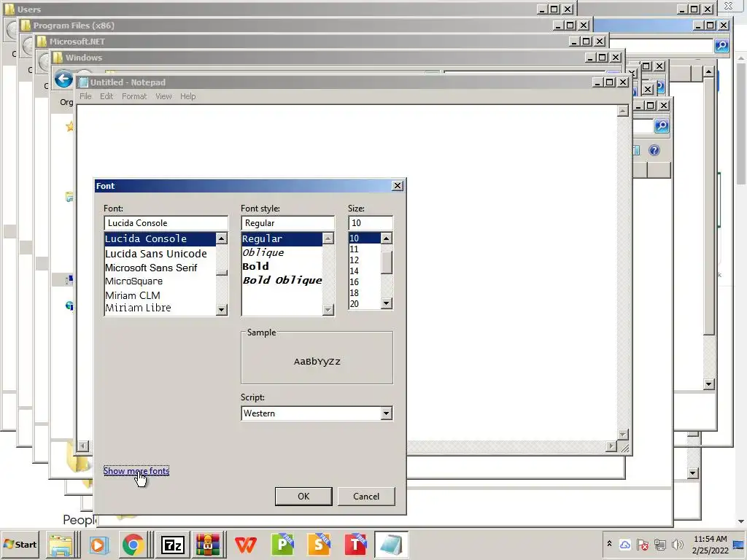Open Notepad View menu
The image size is (747, 560).
(163, 96)
